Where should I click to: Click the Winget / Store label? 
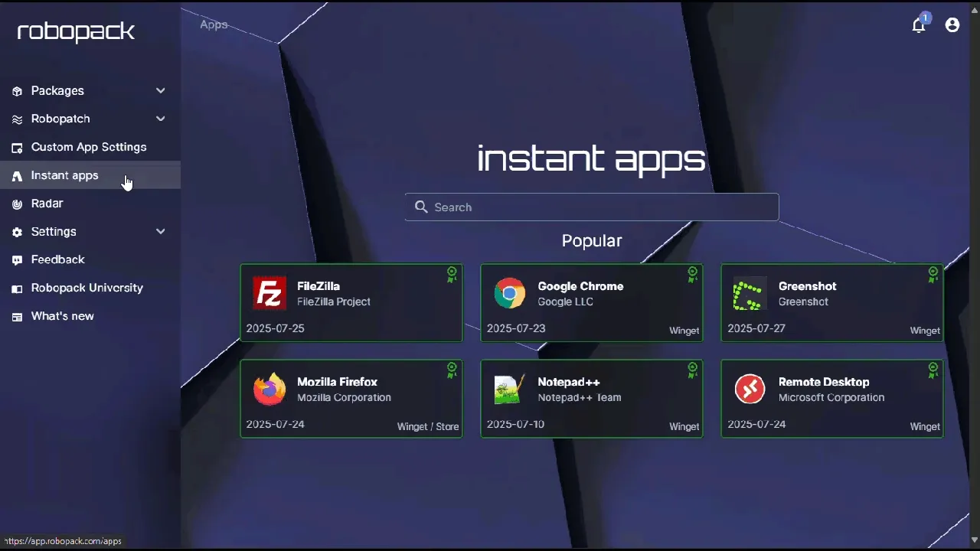click(428, 426)
